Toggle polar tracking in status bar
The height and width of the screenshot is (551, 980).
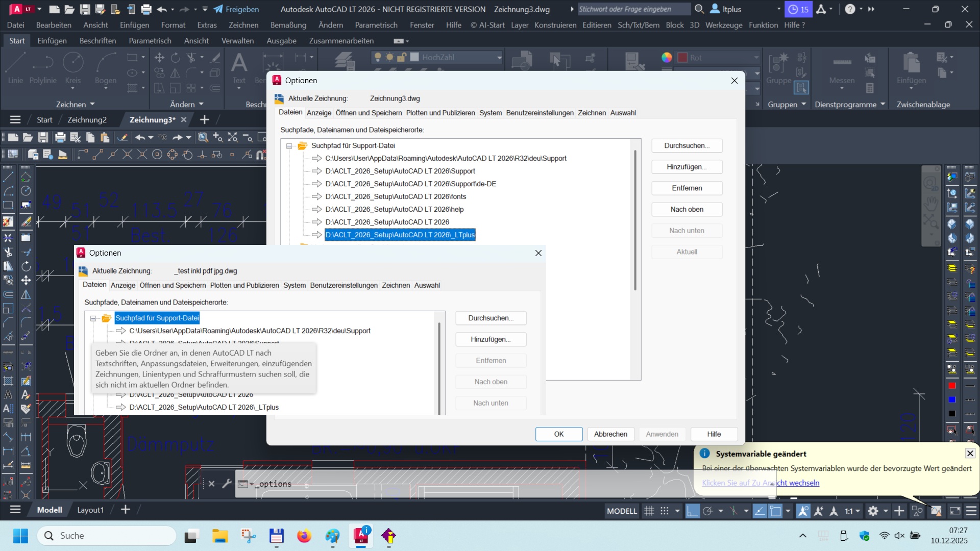coord(708,511)
